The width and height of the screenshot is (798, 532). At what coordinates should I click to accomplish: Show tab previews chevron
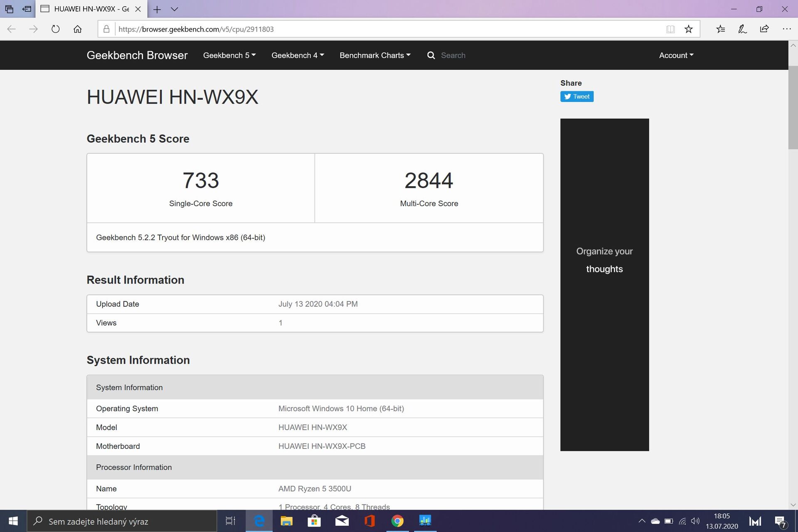pos(175,9)
